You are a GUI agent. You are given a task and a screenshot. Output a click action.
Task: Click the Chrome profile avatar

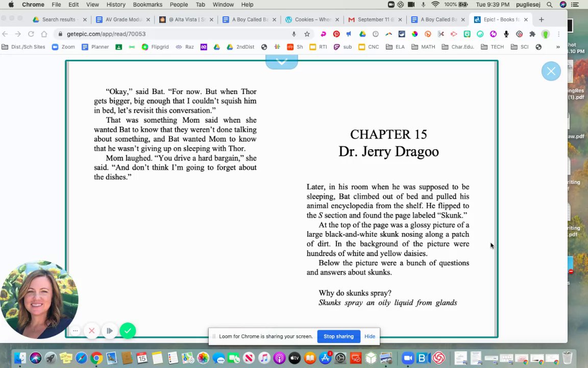click(546, 34)
